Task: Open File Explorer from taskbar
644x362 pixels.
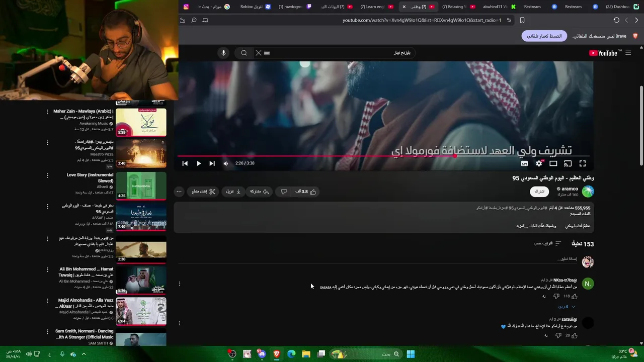Action: [x=306, y=354]
